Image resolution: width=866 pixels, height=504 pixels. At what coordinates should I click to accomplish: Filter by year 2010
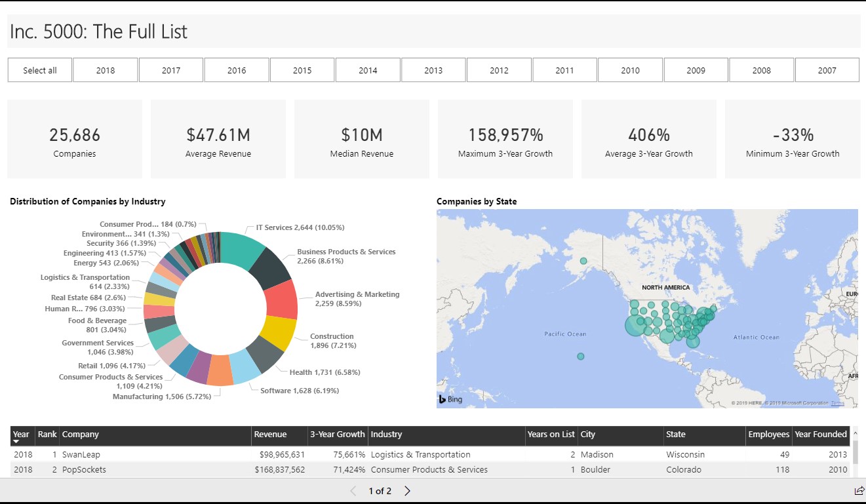click(x=630, y=70)
